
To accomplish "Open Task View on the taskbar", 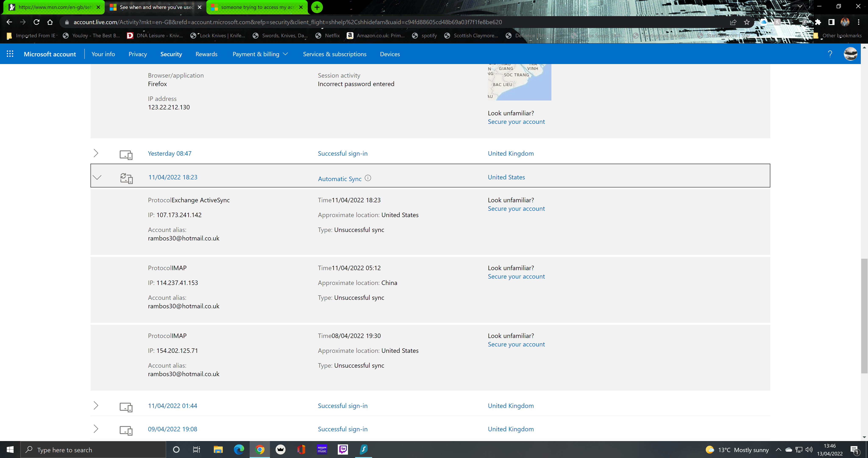I will click(x=196, y=450).
